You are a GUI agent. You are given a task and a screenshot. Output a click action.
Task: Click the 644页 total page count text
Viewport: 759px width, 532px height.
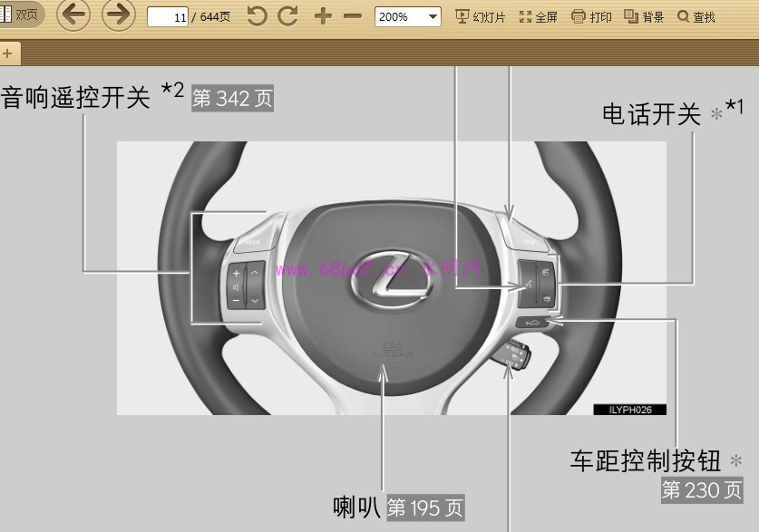[215, 17]
